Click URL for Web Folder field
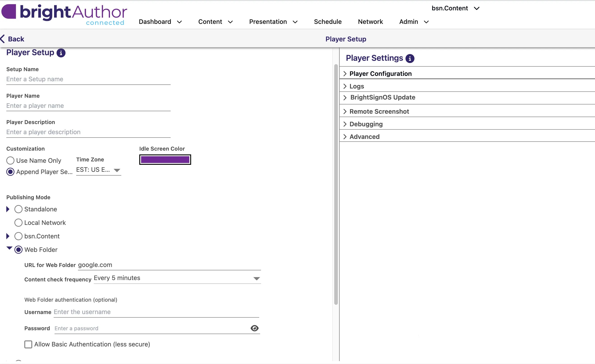This screenshot has width=595, height=364. 169,265
